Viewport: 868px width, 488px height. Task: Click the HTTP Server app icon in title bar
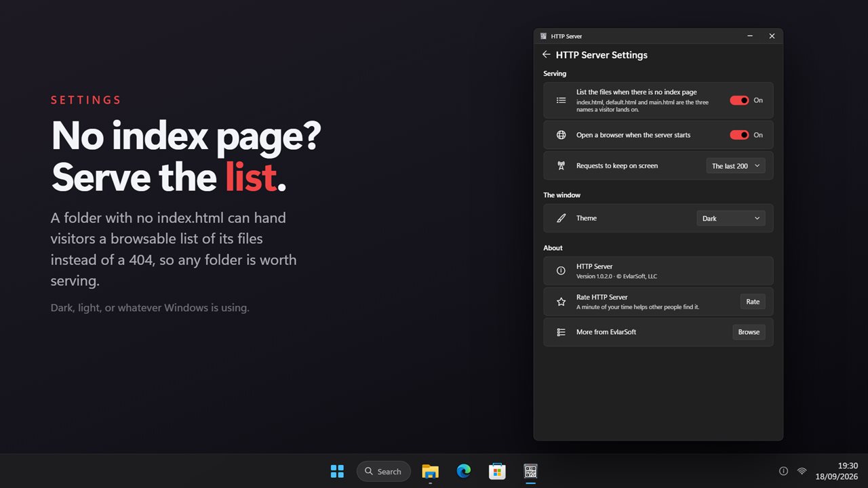(x=544, y=36)
